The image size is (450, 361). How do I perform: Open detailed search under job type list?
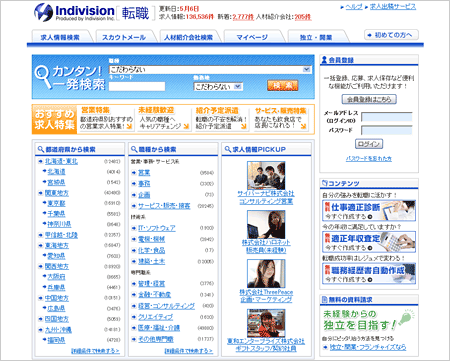pyautogui.click(x=189, y=351)
